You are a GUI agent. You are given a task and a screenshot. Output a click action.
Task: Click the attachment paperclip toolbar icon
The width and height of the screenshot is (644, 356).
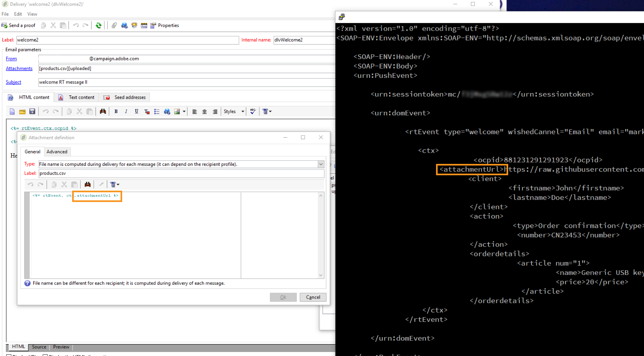pyautogui.click(x=114, y=26)
